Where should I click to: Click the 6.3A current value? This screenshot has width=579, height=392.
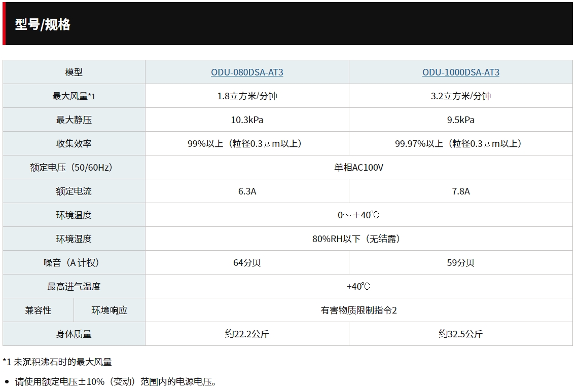click(247, 191)
